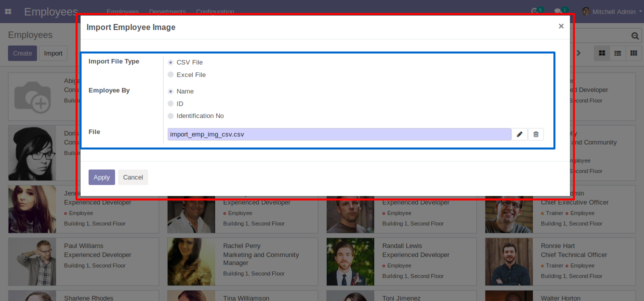
Task: Go to next page arrow
Action: (x=579, y=53)
